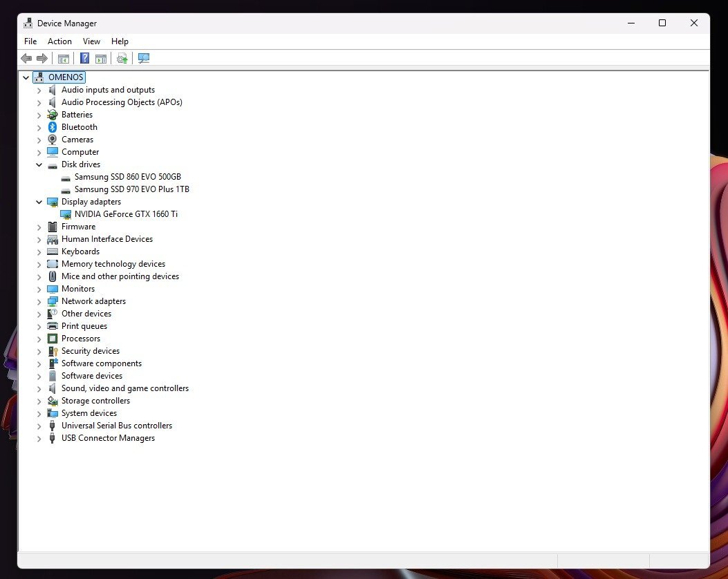Click Scan for hardware changes icon

[144, 59]
